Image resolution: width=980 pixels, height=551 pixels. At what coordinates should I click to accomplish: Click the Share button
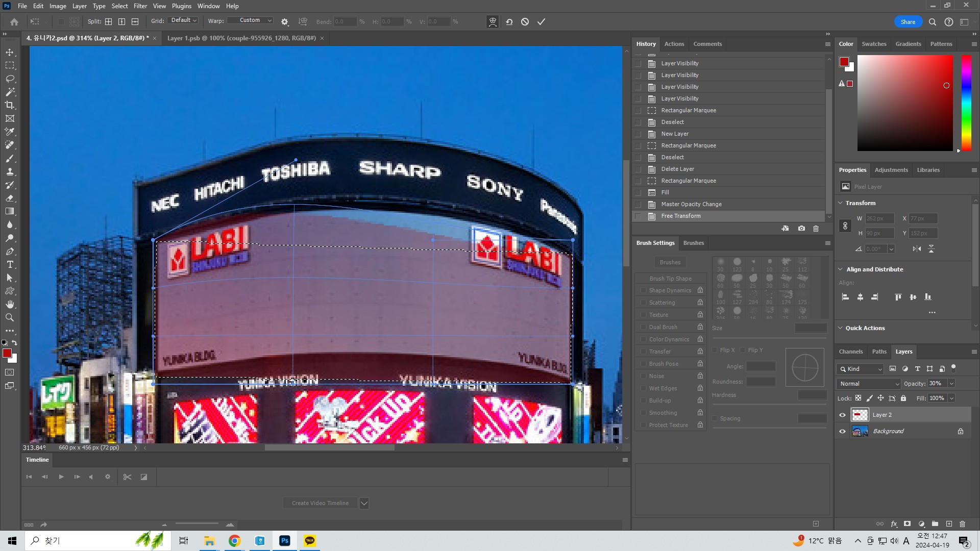pos(908,22)
